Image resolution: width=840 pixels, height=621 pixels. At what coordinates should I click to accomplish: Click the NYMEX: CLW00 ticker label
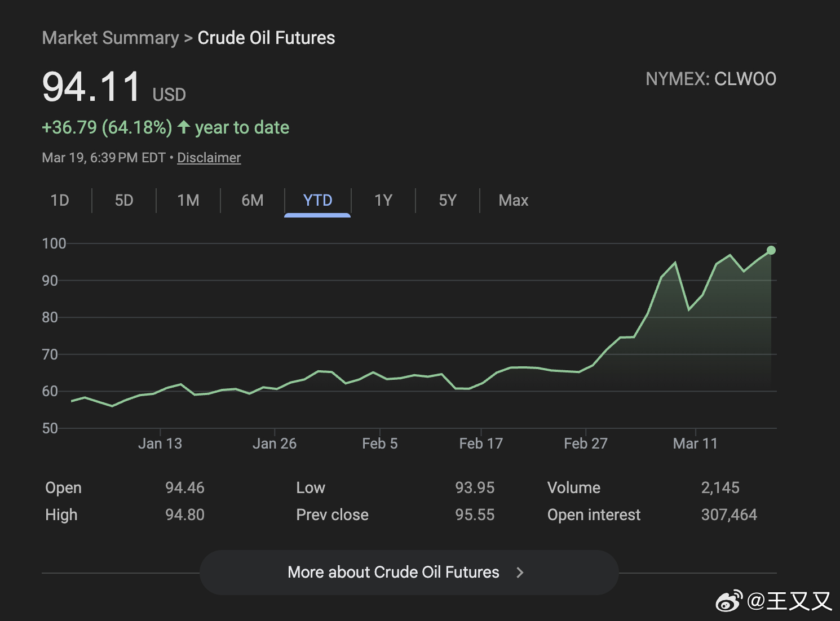coord(710,79)
